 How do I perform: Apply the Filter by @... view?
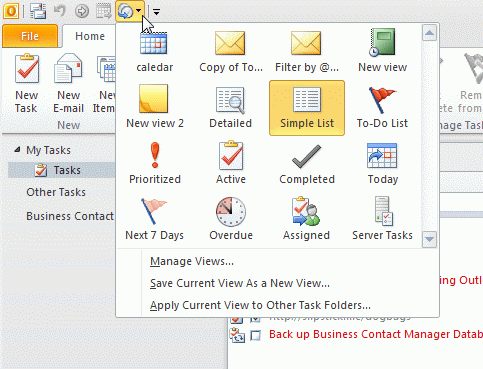coord(307,52)
